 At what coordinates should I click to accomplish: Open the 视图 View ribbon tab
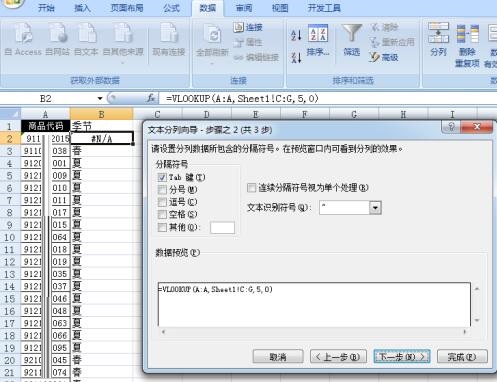(280, 8)
